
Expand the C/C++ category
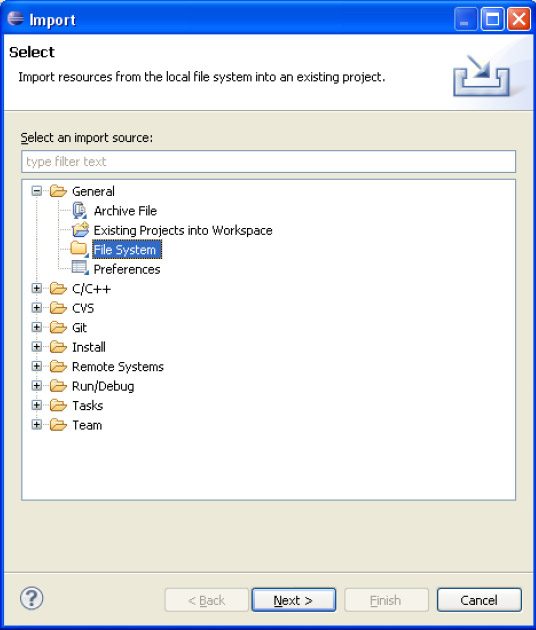click(37, 288)
